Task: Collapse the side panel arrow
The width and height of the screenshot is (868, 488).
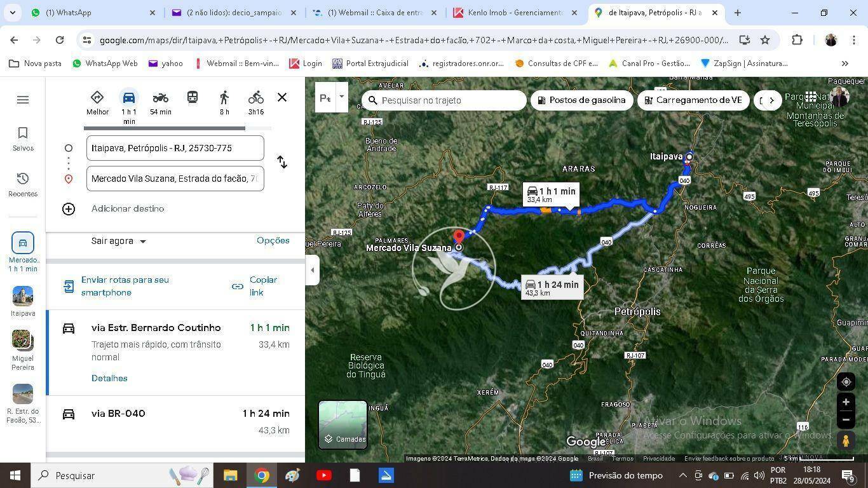Action: coord(312,270)
